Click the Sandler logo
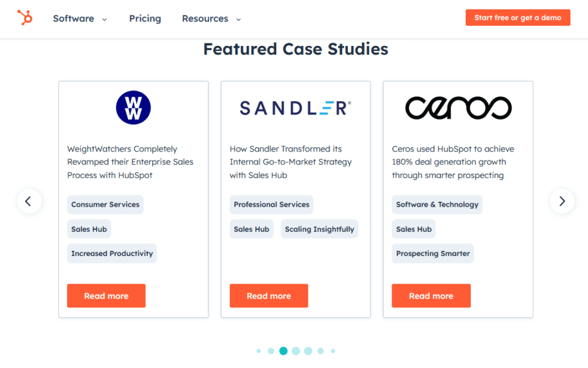Image resolution: width=588 pixels, height=368 pixels. click(295, 108)
